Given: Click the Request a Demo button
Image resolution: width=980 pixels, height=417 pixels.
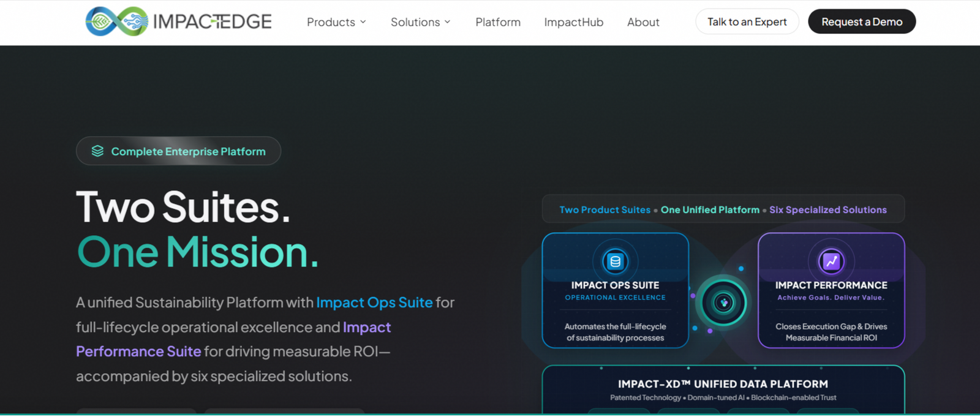Looking at the screenshot, I should click(x=862, y=21).
